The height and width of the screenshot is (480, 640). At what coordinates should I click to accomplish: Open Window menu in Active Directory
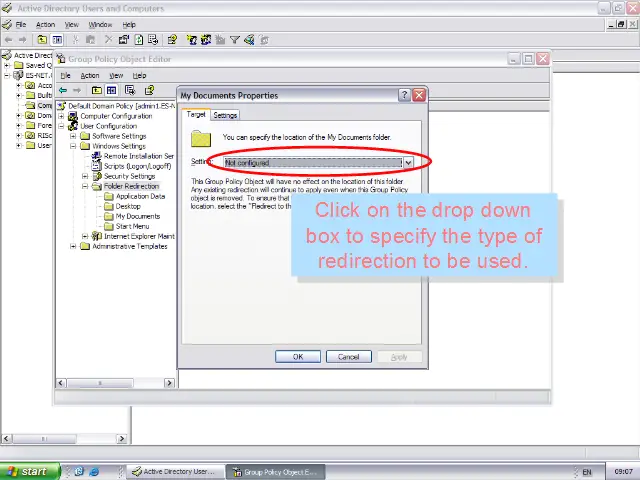tap(100, 24)
